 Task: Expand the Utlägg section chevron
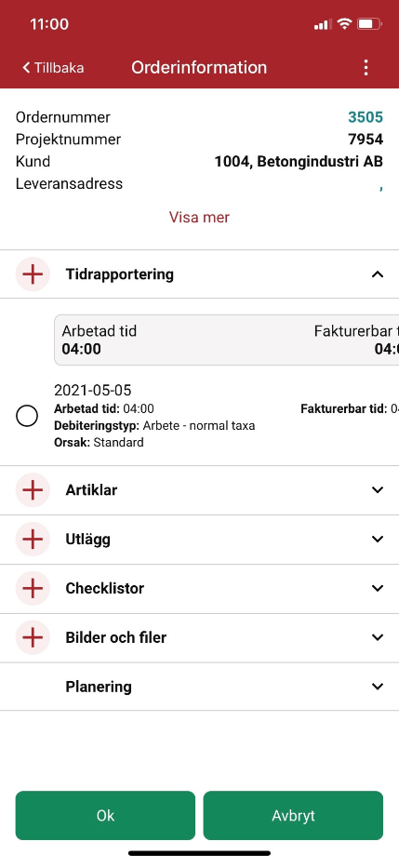point(378,540)
